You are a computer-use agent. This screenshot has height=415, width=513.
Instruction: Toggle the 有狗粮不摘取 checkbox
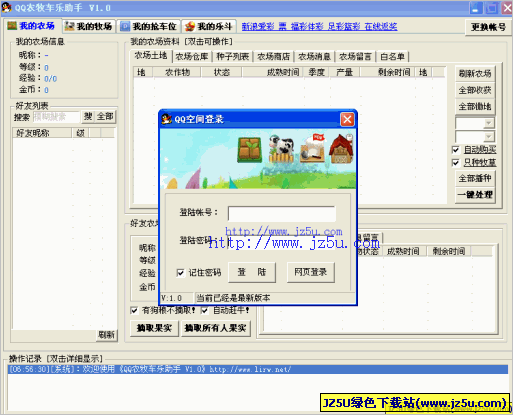(134, 311)
